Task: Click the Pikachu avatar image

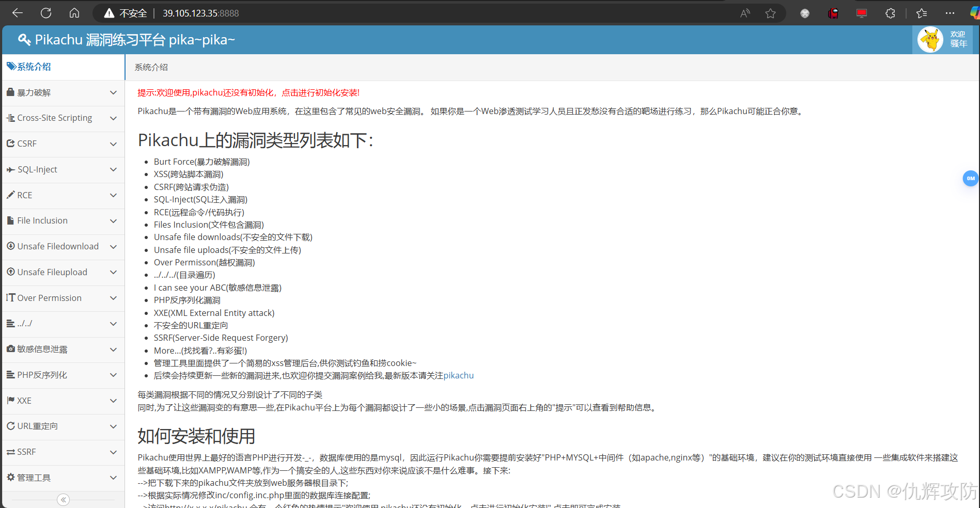Action: coord(930,40)
